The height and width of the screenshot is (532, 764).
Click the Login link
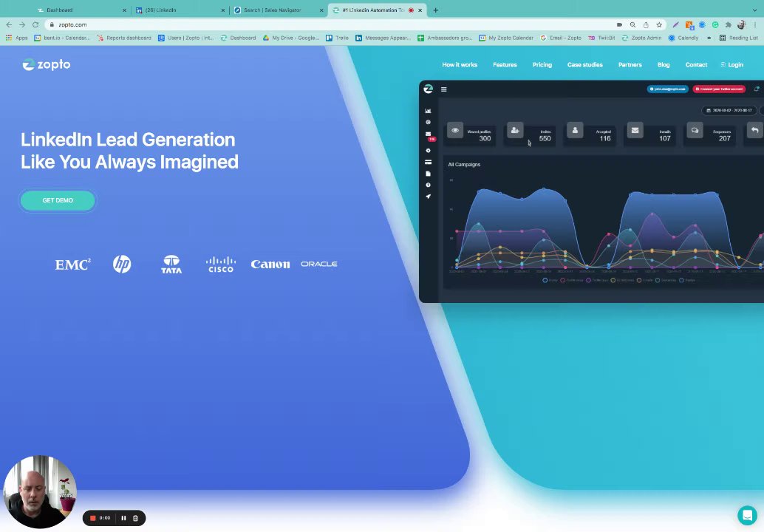pyautogui.click(x=731, y=64)
